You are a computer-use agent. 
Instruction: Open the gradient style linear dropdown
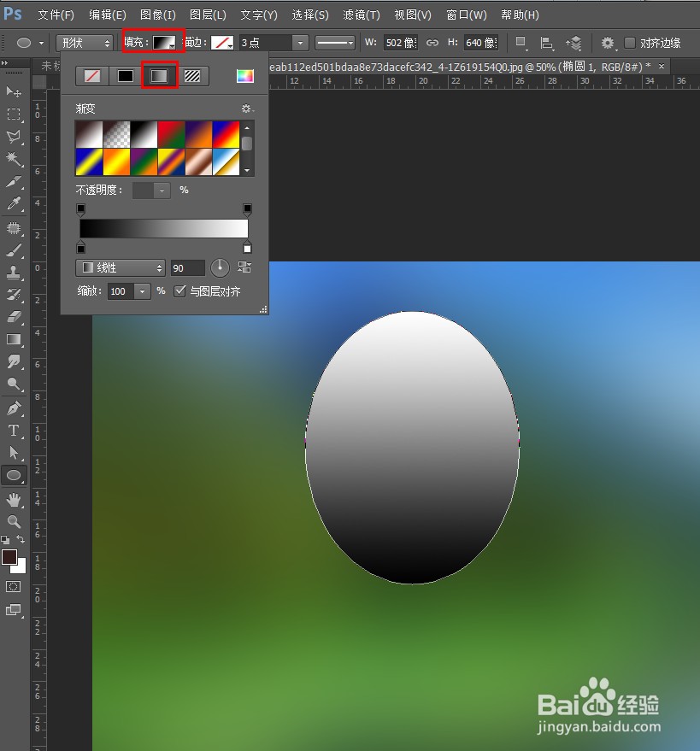coord(121,267)
